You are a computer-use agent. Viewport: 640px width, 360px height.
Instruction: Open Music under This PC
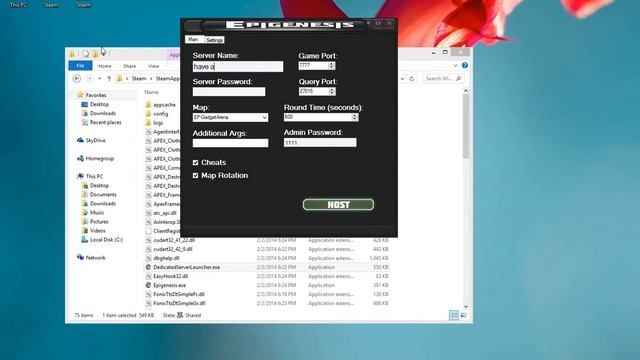97,212
